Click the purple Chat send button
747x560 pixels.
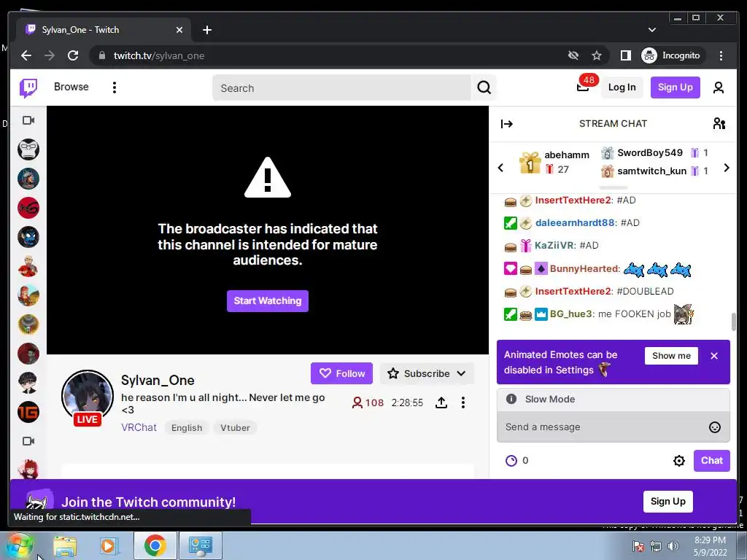[712, 461]
